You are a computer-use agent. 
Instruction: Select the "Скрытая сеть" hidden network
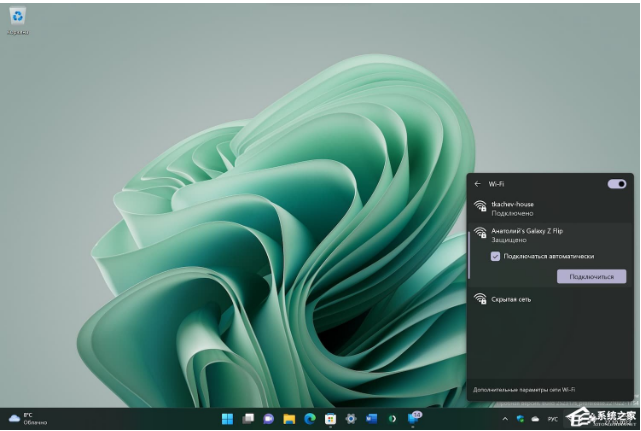(x=510, y=299)
